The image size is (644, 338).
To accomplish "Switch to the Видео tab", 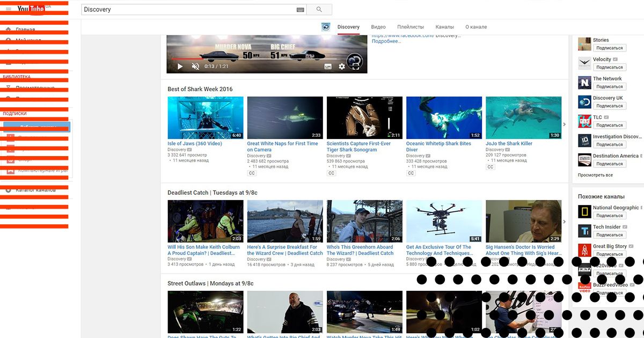I will [x=378, y=27].
